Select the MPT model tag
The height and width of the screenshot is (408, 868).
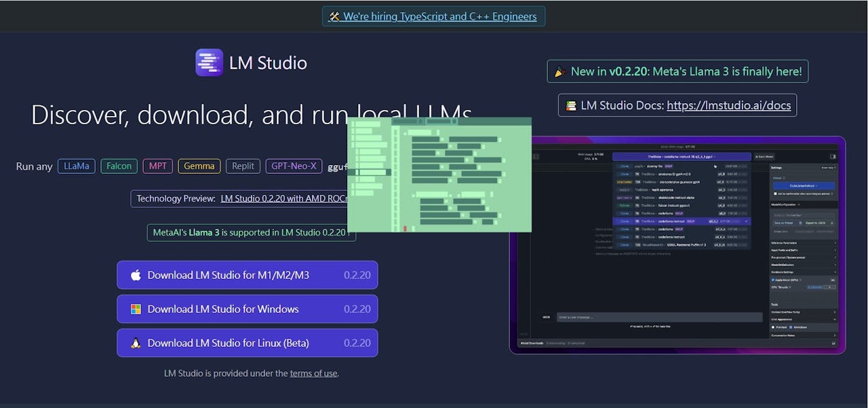coord(158,166)
